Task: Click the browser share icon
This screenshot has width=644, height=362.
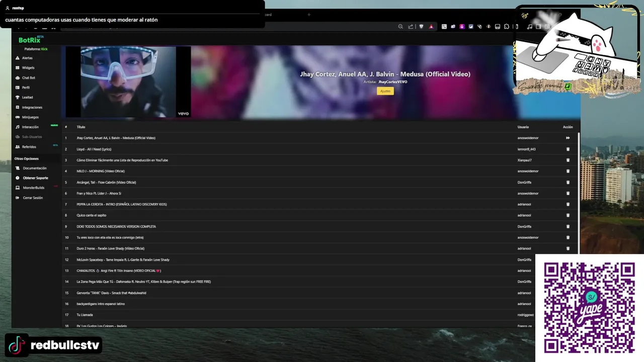Action: click(x=411, y=27)
